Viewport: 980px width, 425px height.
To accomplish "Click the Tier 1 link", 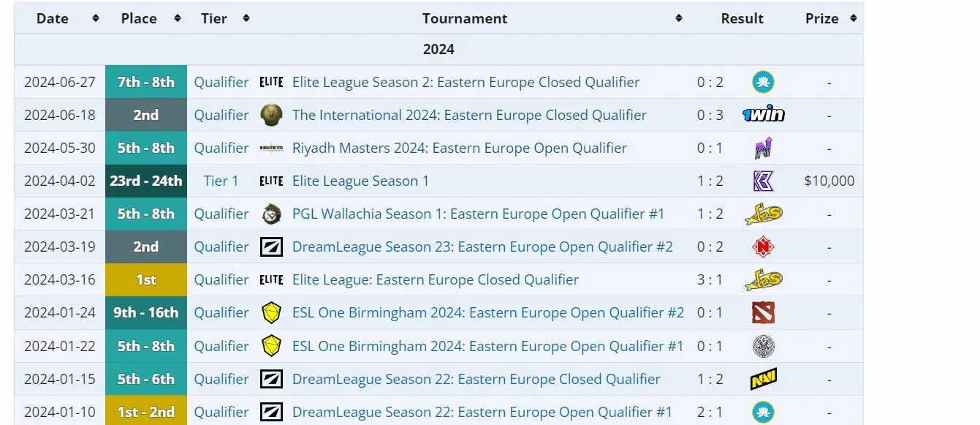I will [221, 181].
